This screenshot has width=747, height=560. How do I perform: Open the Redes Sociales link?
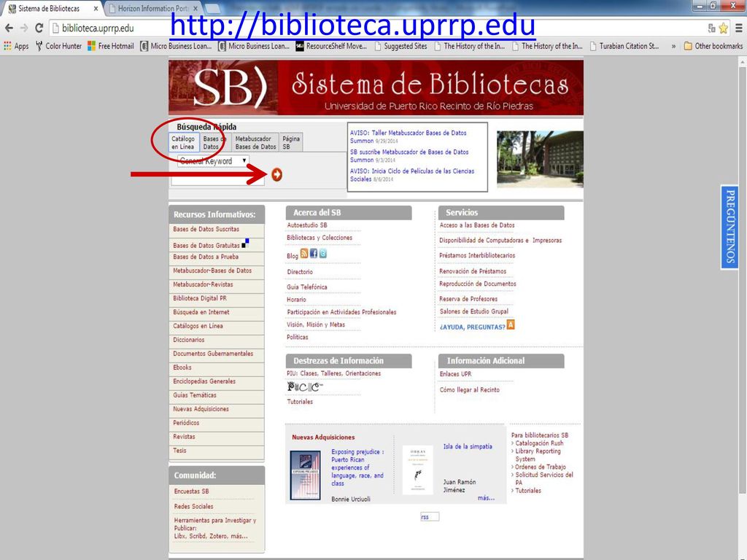coord(194,506)
